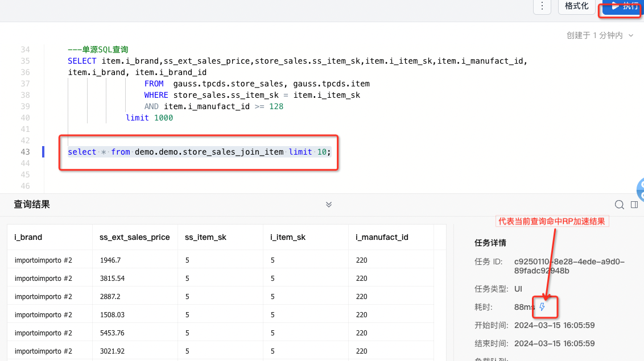Collapse the query results panel with double chevron

(x=328, y=205)
